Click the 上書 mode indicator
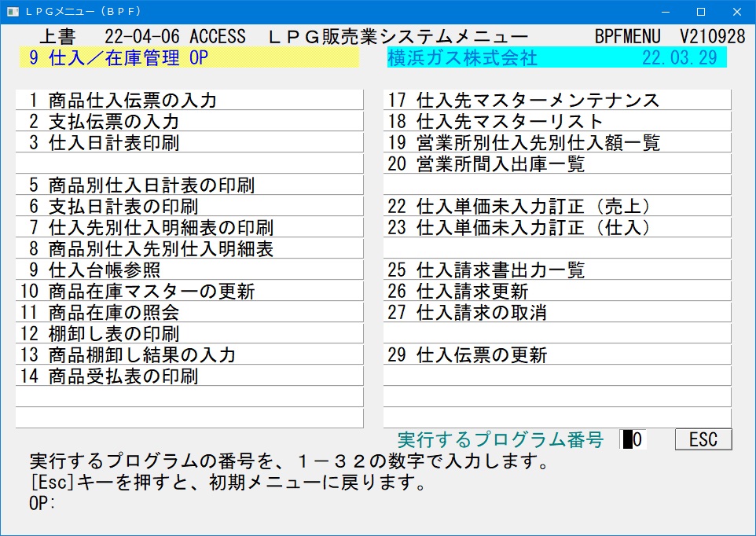 [57, 36]
